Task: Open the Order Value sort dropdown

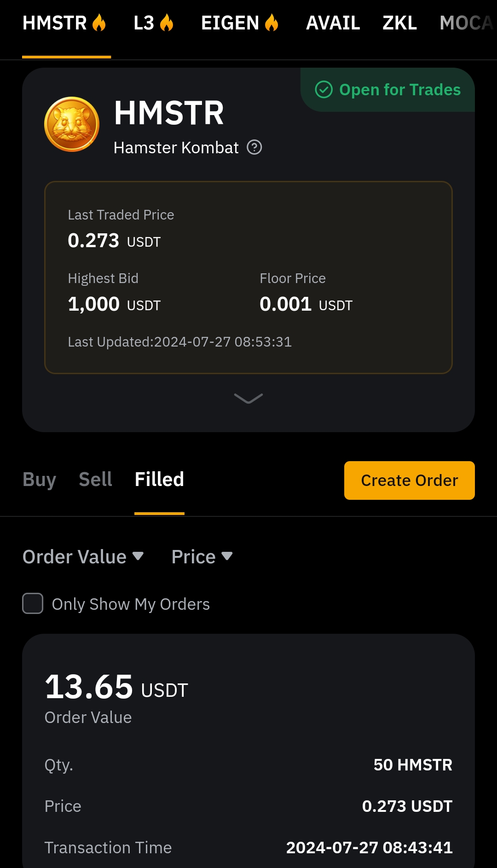Action: [83, 557]
